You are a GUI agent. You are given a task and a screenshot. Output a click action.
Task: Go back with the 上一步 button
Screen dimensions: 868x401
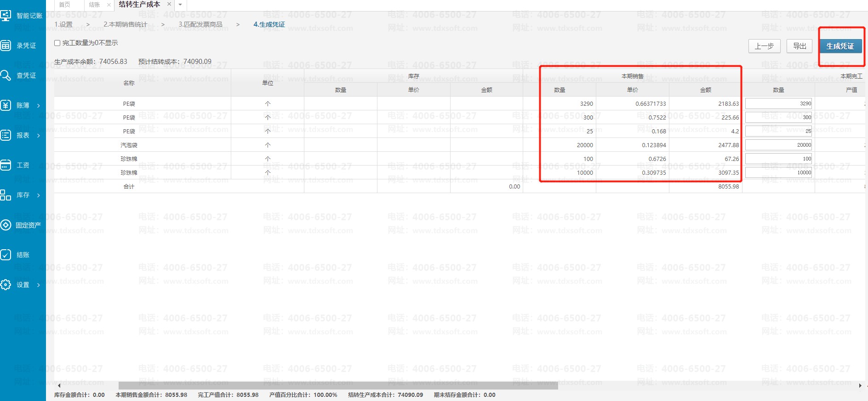click(x=764, y=46)
